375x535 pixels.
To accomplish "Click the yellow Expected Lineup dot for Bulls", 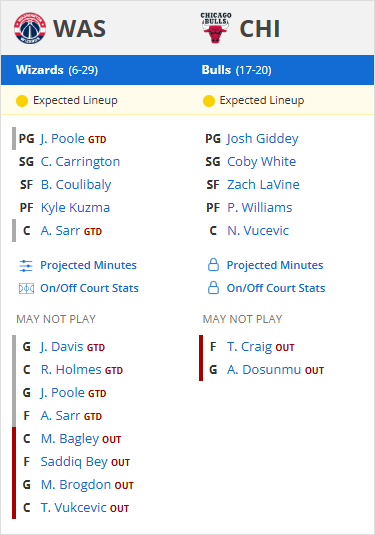I will [x=208, y=101].
